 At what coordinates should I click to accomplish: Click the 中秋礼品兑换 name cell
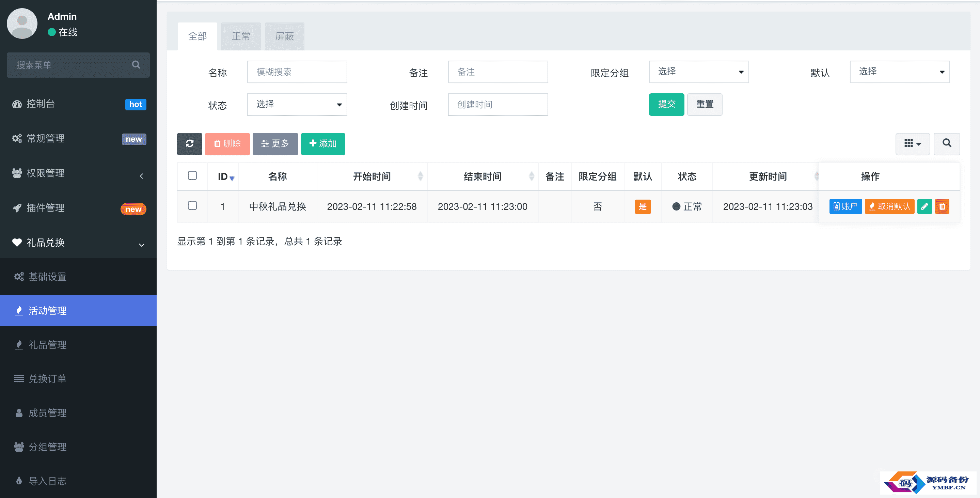(278, 206)
